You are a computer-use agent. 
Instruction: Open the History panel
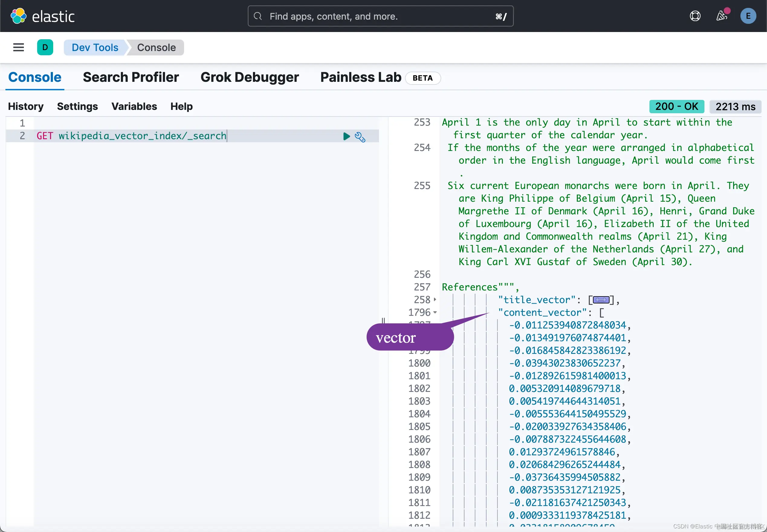[26, 106]
